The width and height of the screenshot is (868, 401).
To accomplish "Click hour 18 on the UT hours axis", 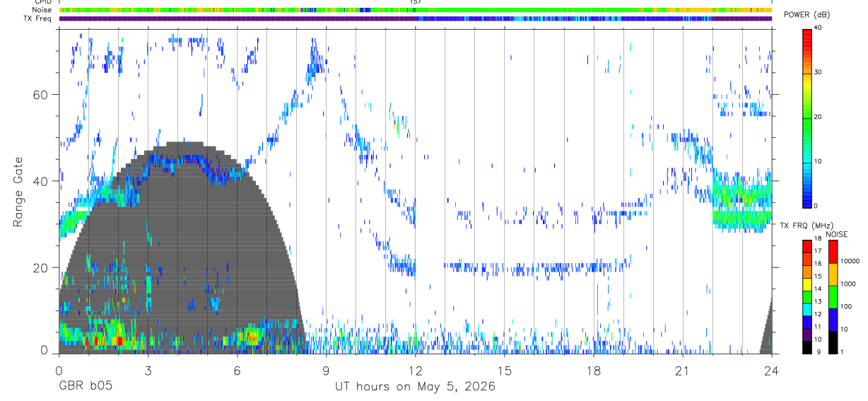I will pyautogui.click(x=593, y=370).
